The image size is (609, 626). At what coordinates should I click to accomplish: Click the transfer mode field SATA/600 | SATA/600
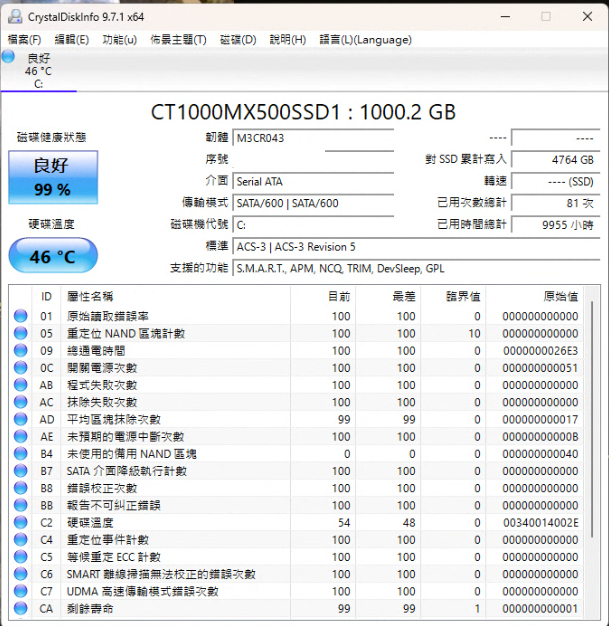click(313, 203)
